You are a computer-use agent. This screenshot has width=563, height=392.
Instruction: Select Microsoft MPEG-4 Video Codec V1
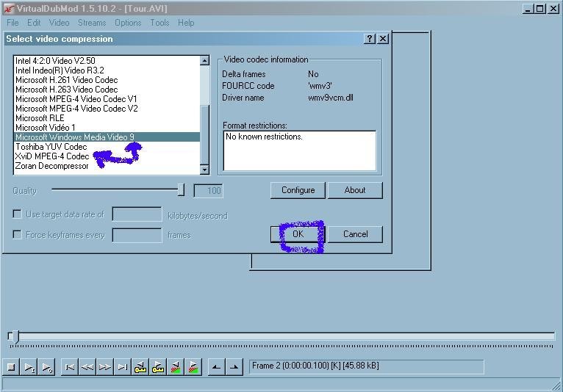point(107,98)
